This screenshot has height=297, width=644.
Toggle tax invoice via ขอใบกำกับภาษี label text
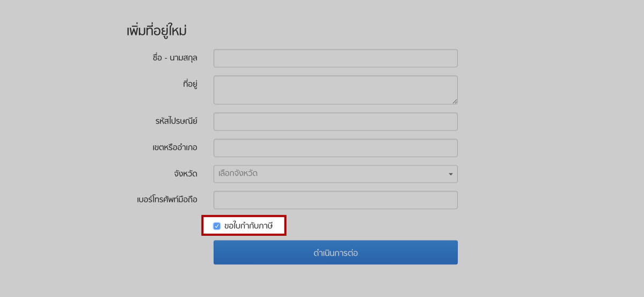point(248,226)
